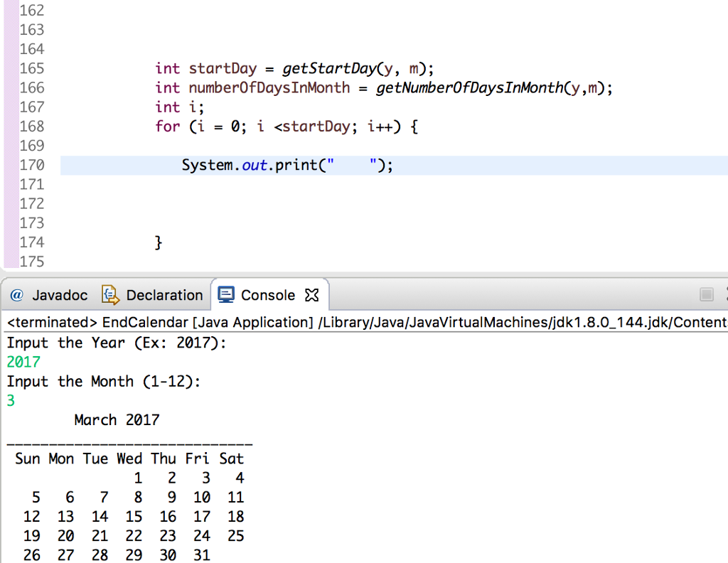
Task: Close the Console view with X icon
Action: (312, 295)
